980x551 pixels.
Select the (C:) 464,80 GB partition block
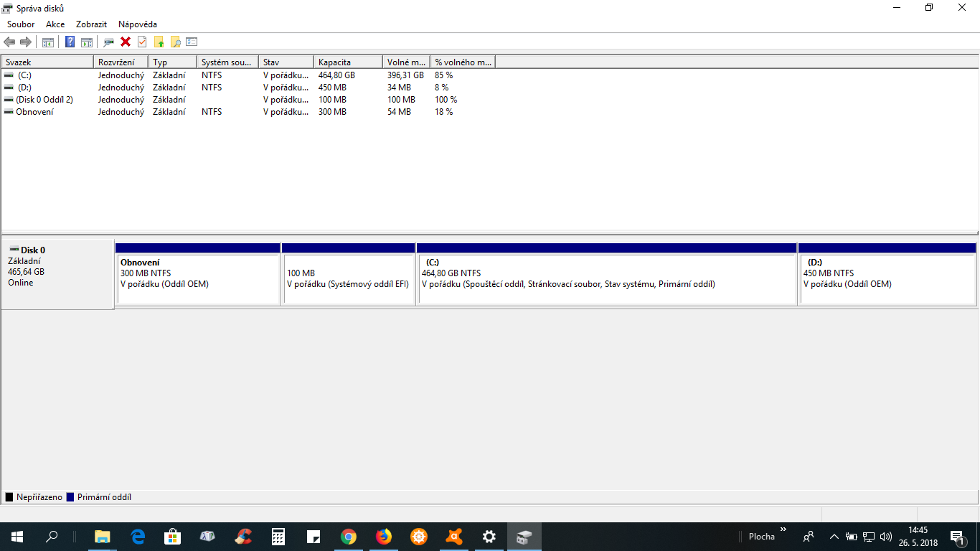tap(607, 274)
